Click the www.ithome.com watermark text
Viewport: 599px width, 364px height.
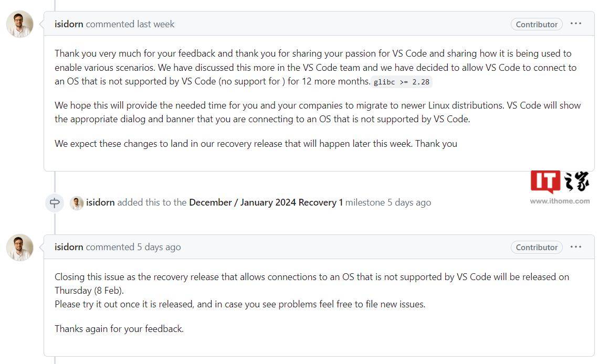click(x=560, y=201)
